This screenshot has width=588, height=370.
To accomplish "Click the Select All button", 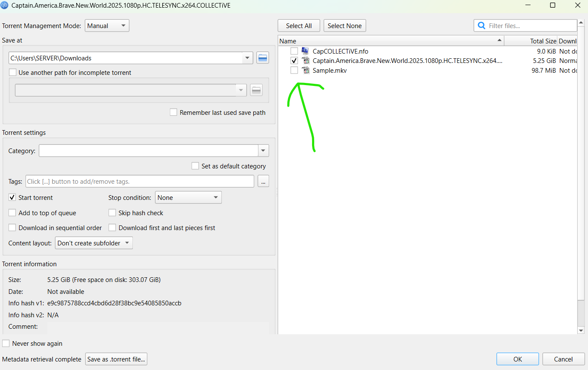I will [x=299, y=26].
